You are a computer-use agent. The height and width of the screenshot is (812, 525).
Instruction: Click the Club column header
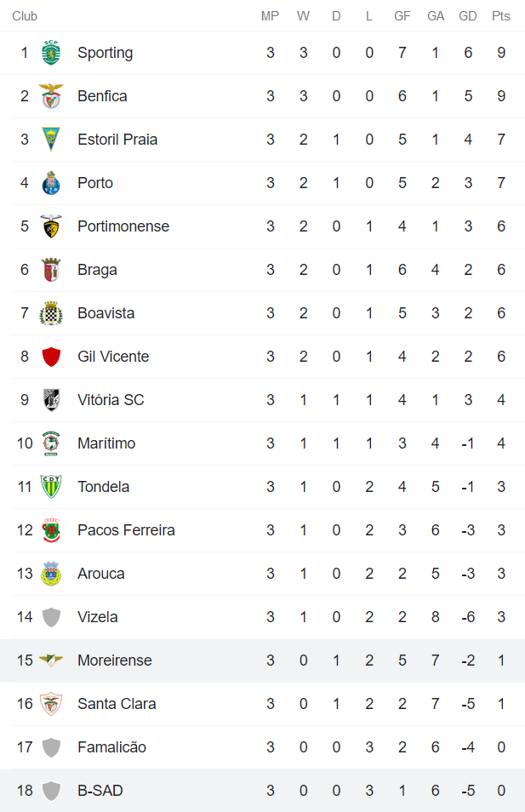25,16
